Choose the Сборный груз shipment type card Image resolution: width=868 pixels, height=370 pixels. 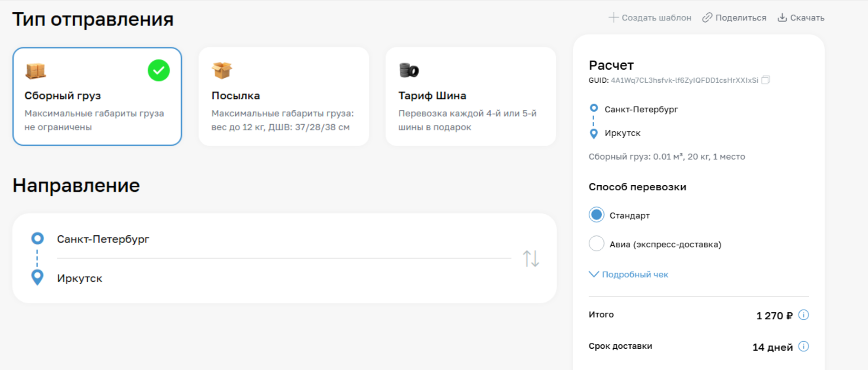point(97,97)
